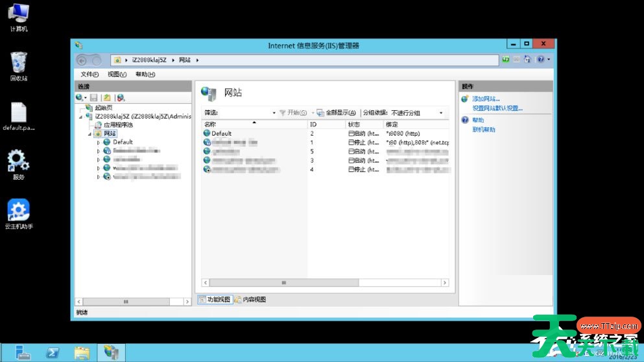Viewport: 644px width, 362px height.
Task: Click the back navigation arrow button
Action: pos(82,60)
